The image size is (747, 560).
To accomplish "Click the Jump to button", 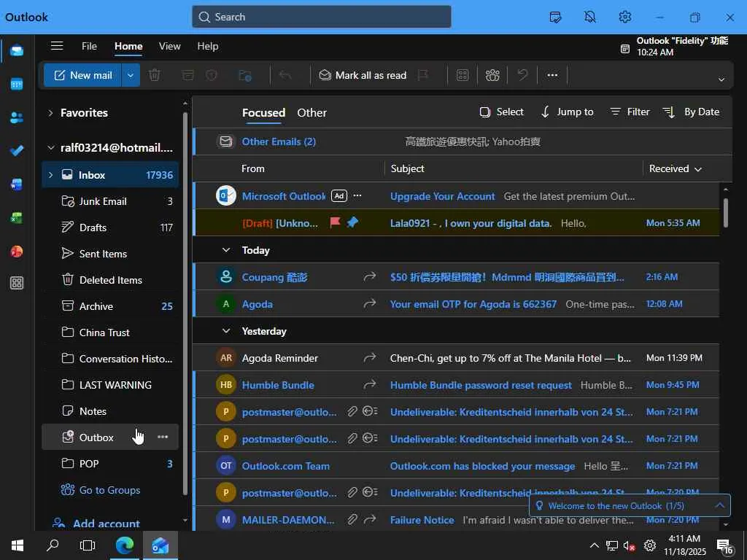I will tap(568, 112).
